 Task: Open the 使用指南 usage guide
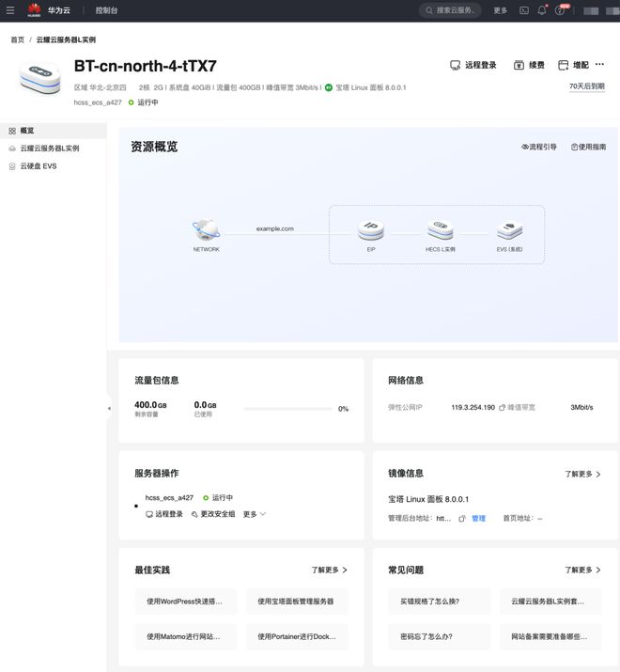tap(588, 147)
